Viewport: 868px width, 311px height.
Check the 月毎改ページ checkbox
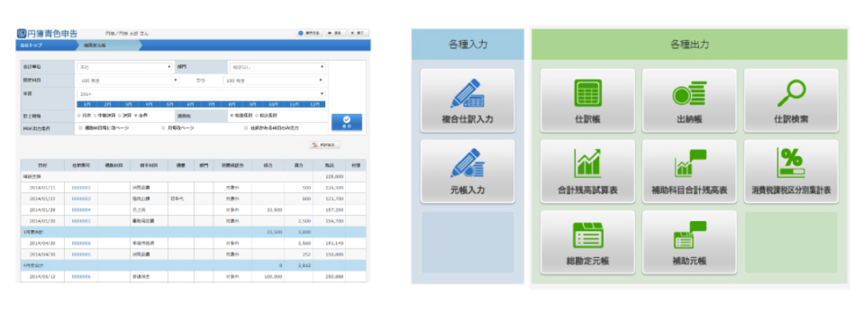point(163,127)
